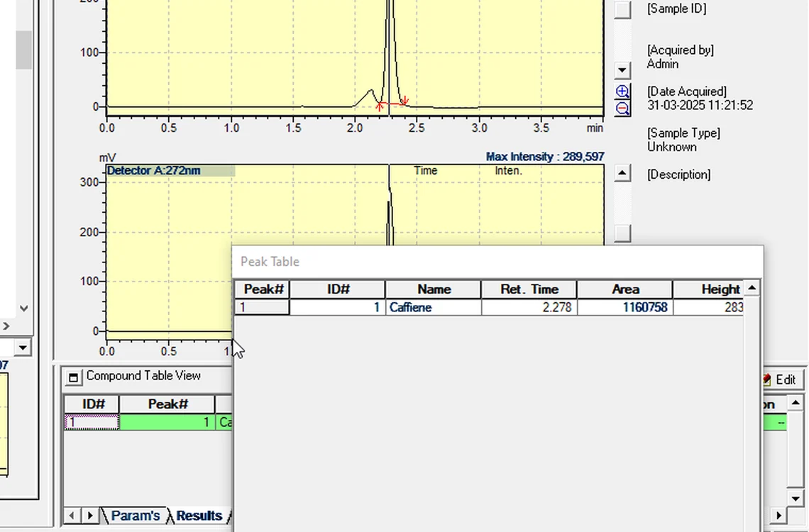The height and width of the screenshot is (532, 809).
Task: Click the red peak end marker on chromatogram
Action: [405, 100]
